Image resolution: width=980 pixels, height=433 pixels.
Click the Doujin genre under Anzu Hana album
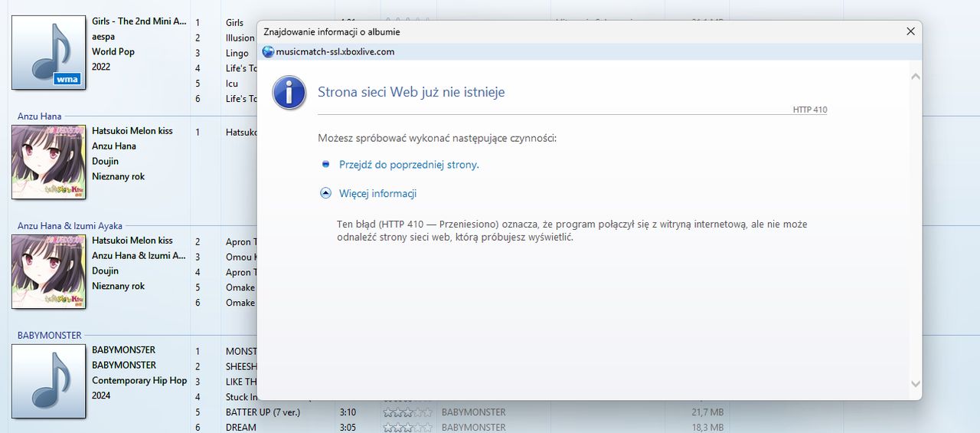pos(106,161)
